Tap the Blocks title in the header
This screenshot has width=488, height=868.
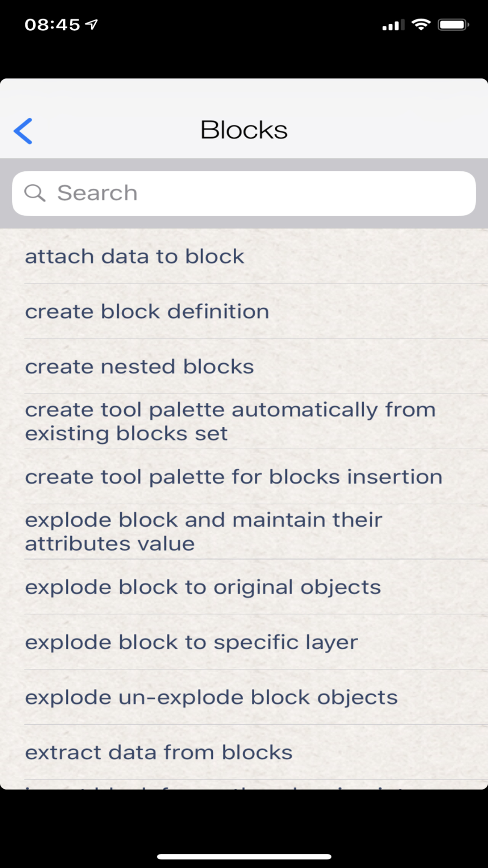[244, 130]
